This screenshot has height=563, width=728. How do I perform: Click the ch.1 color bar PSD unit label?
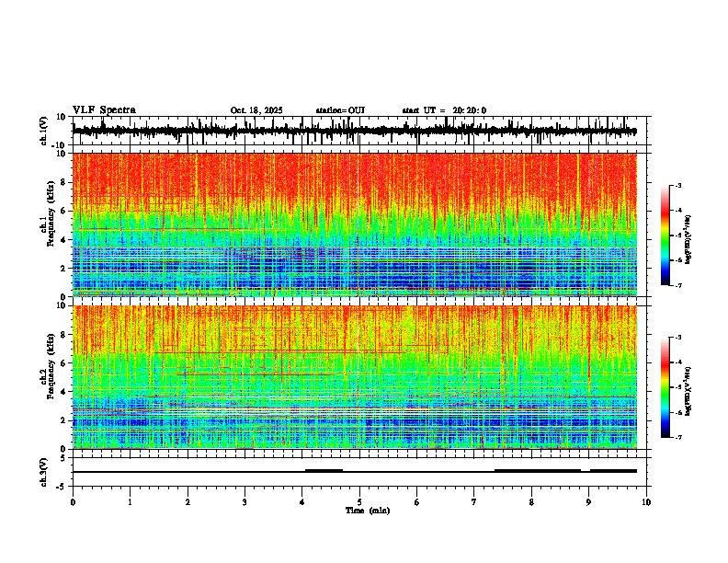coord(688,240)
